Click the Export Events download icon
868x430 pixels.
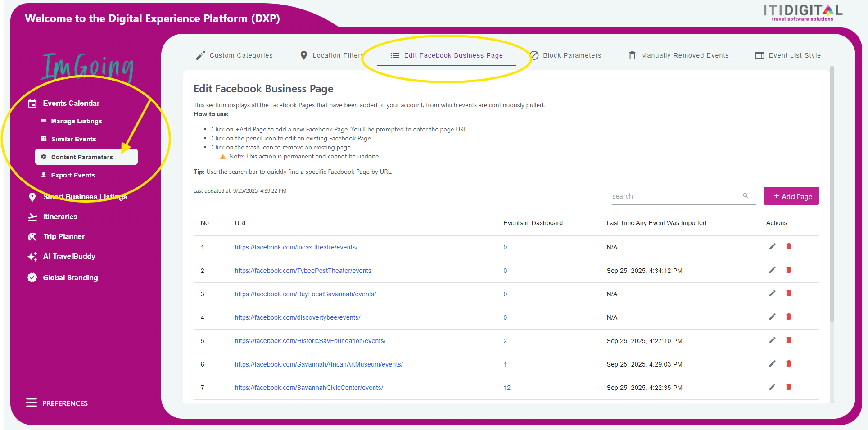point(44,175)
